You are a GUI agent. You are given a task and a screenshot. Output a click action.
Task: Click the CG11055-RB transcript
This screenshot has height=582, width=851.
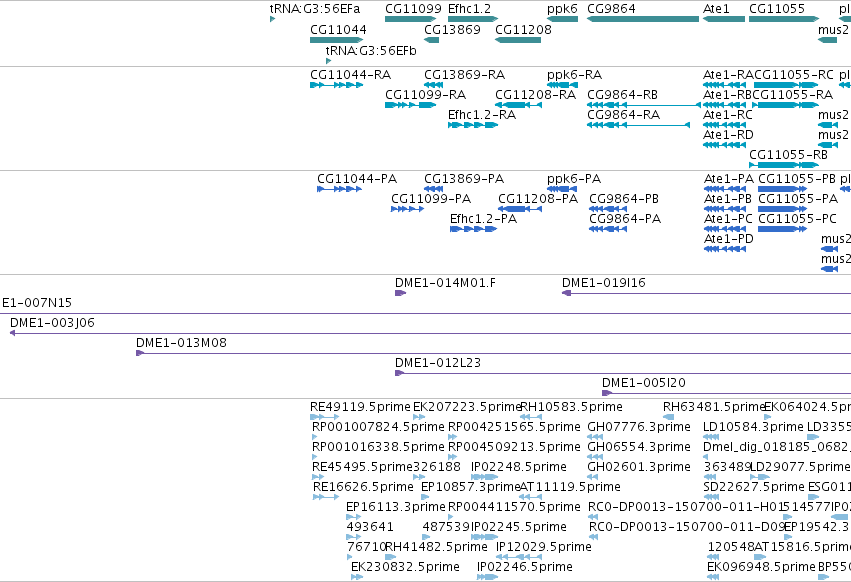click(x=784, y=165)
